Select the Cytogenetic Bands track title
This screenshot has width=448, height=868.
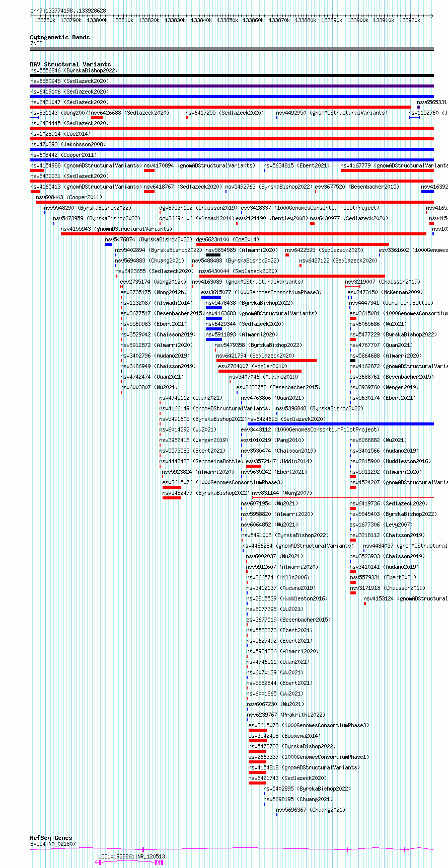tap(60, 37)
